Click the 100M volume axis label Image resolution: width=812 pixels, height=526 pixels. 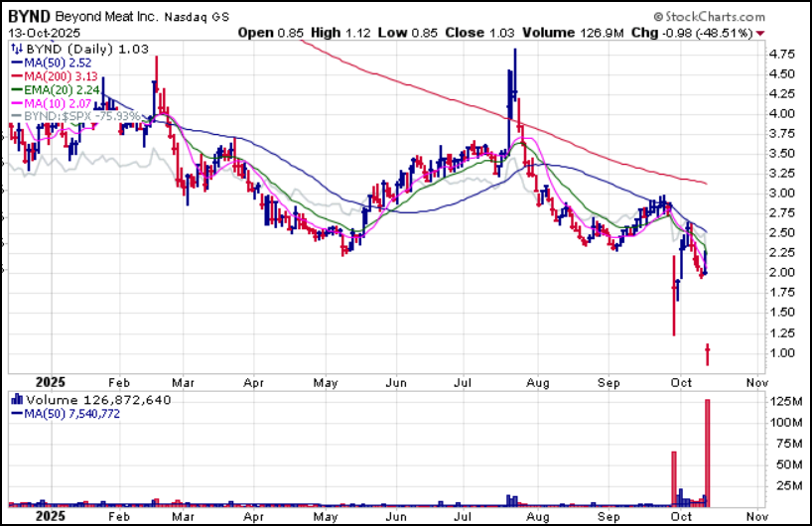[x=786, y=423]
